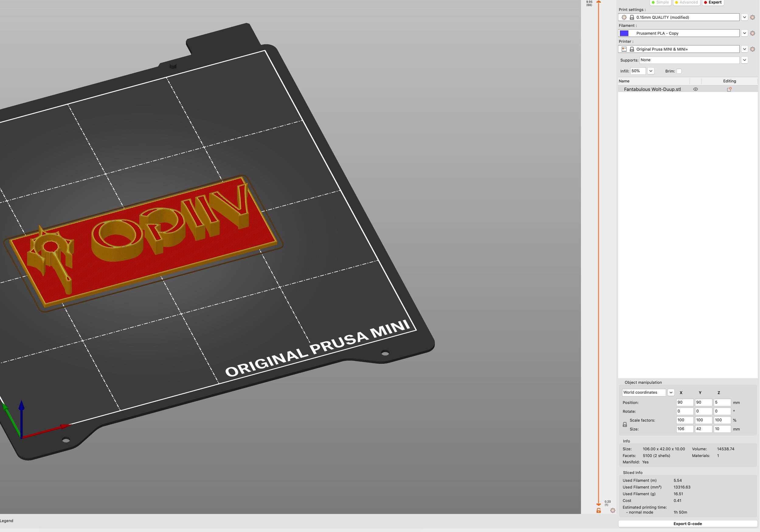760x532 pixels.
Task: Toggle the uniform scale lock icon
Action: point(625,424)
